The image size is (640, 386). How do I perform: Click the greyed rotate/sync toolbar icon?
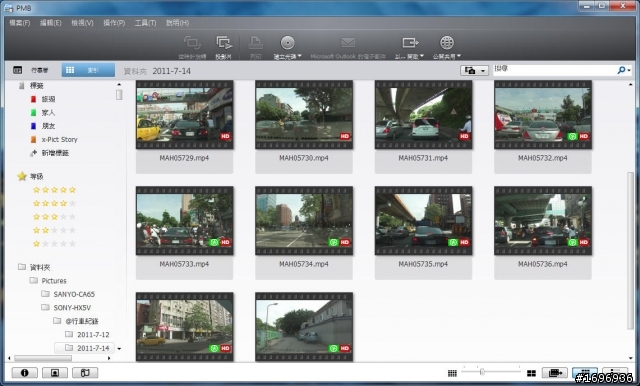click(x=192, y=43)
